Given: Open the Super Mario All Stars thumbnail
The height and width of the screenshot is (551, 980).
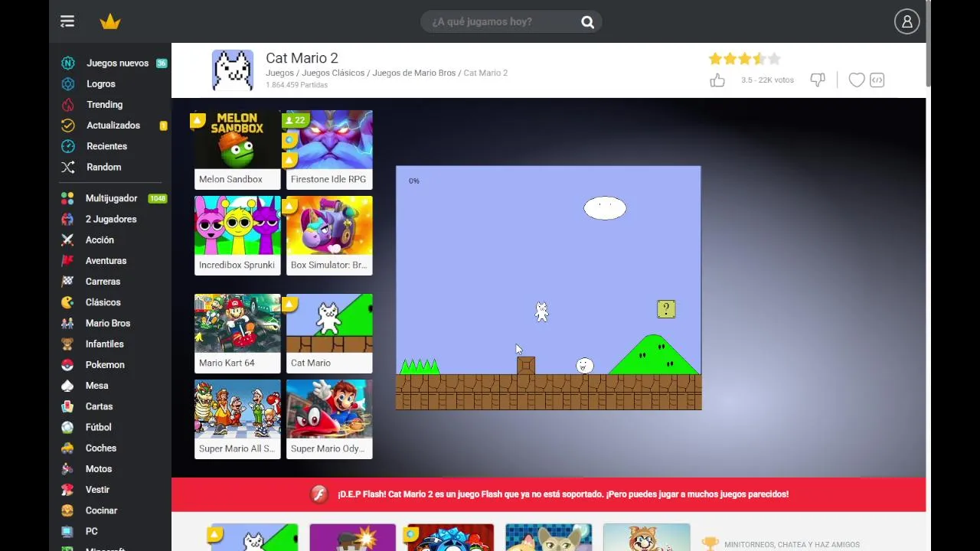Looking at the screenshot, I should coord(237,419).
